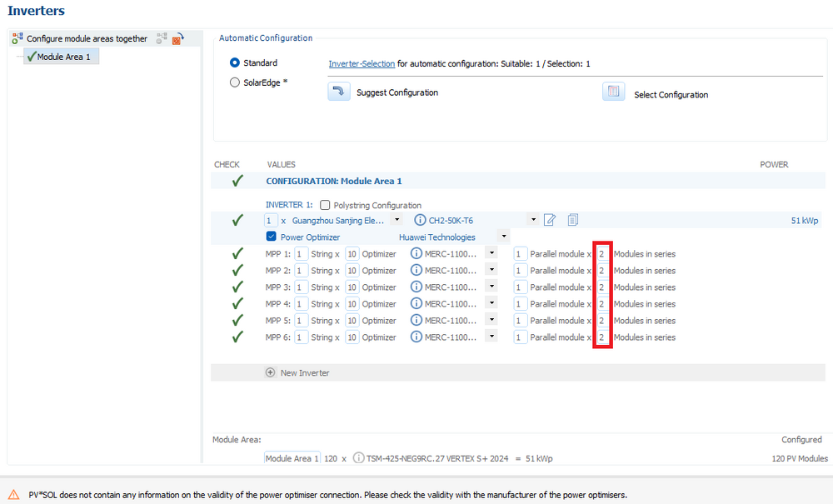Open optimizer info icon on MPP 5 row

[416, 320]
